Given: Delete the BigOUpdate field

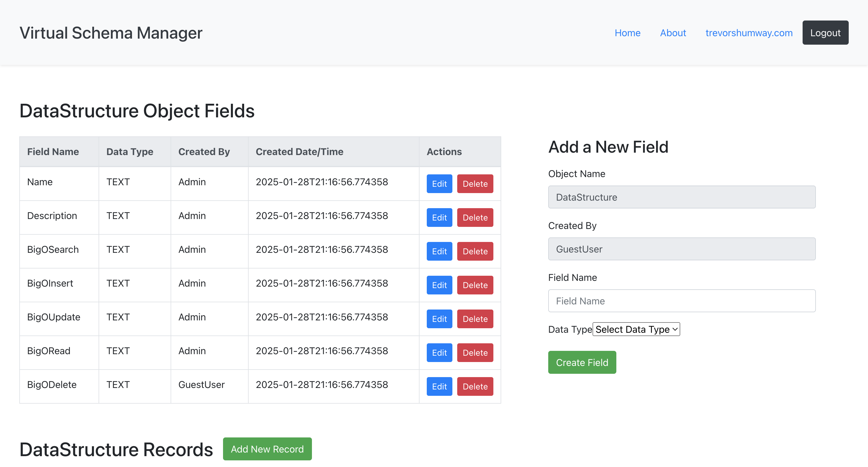Looking at the screenshot, I should [x=475, y=319].
